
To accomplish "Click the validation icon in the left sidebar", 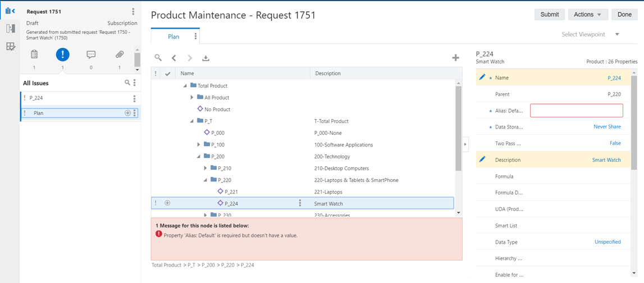I will click(x=11, y=47).
